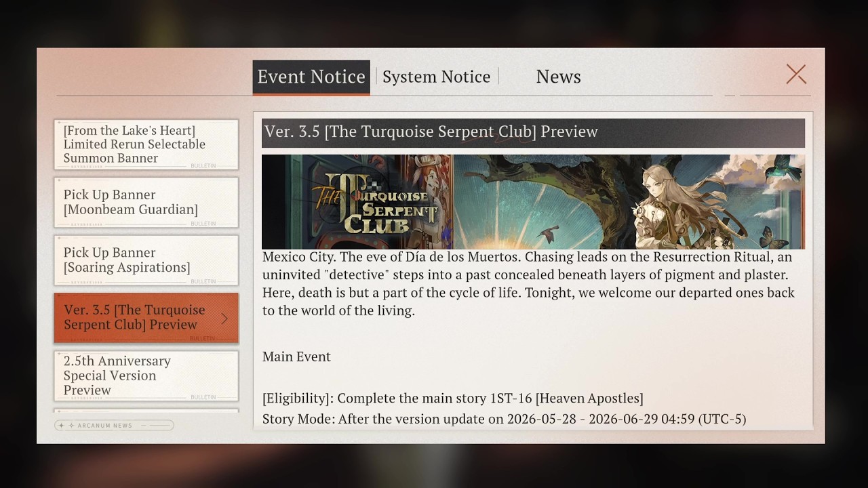868x488 pixels.
Task: Open Pick Up Banner Moonbeam Guardian notice
Action: (x=146, y=202)
